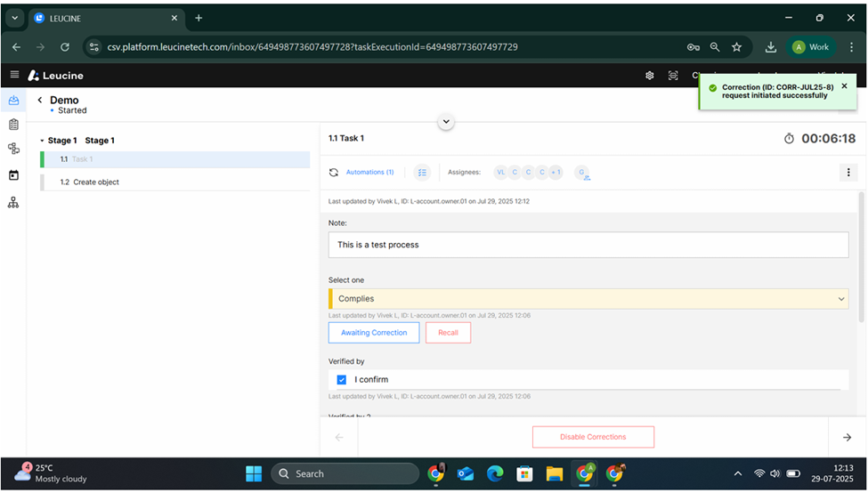Click the Recall button
This screenshot has height=493, width=868.
[x=448, y=333]
